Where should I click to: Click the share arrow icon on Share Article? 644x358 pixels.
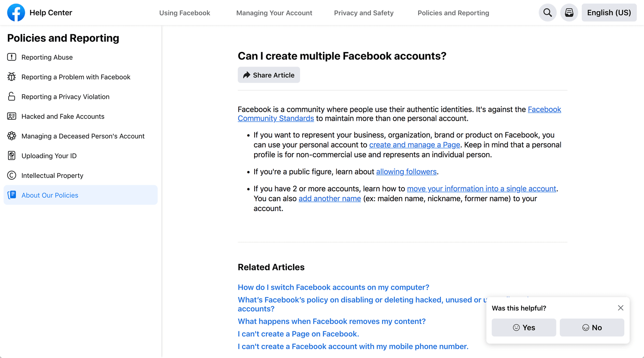(x=246, y=75)
